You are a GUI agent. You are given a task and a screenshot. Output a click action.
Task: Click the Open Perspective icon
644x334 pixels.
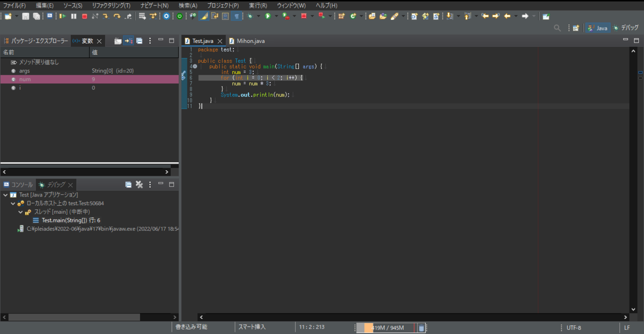576,27
